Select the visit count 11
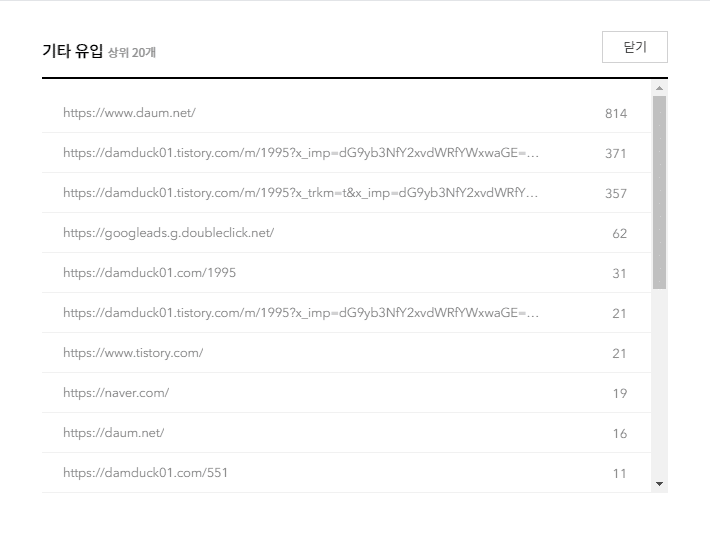Image resolution: width=710 pixels, height=539 pixels. pyautogui.click(x=619, y=473)
